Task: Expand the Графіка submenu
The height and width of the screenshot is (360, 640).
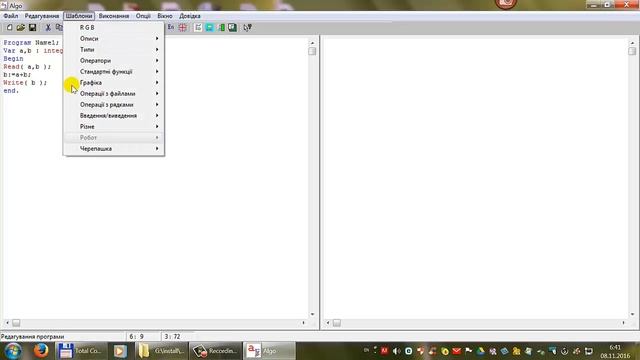Action: pyautogui.click(x=114, y=82)
